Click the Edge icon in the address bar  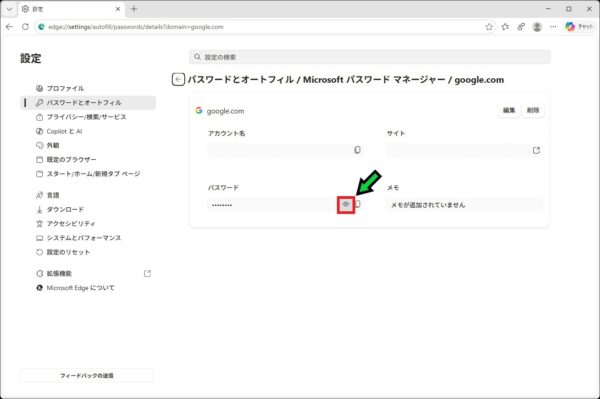[41, 27]
